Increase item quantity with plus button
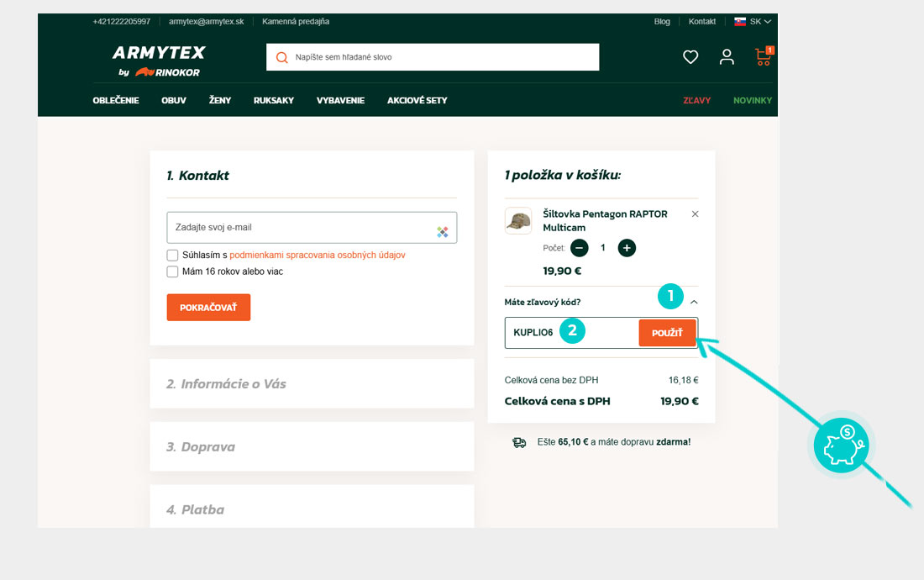Viewport: 924px width, 580px height. coord(627,248)
